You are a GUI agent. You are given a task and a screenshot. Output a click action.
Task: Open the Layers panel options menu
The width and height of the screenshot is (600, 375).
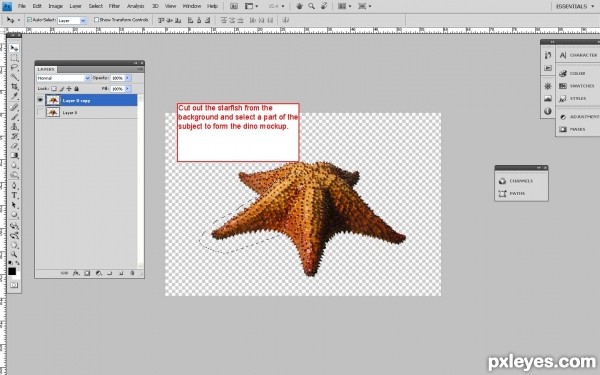tap(140, 69)
